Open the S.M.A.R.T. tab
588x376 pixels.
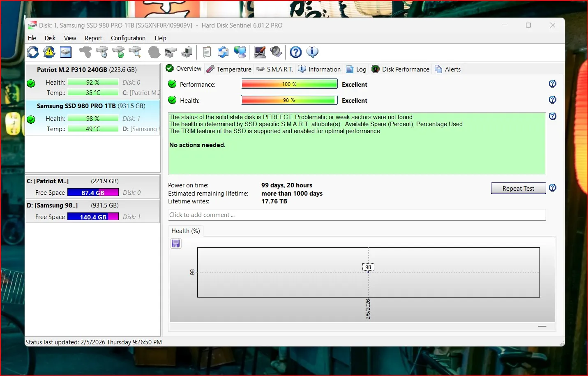coord(275,69)
